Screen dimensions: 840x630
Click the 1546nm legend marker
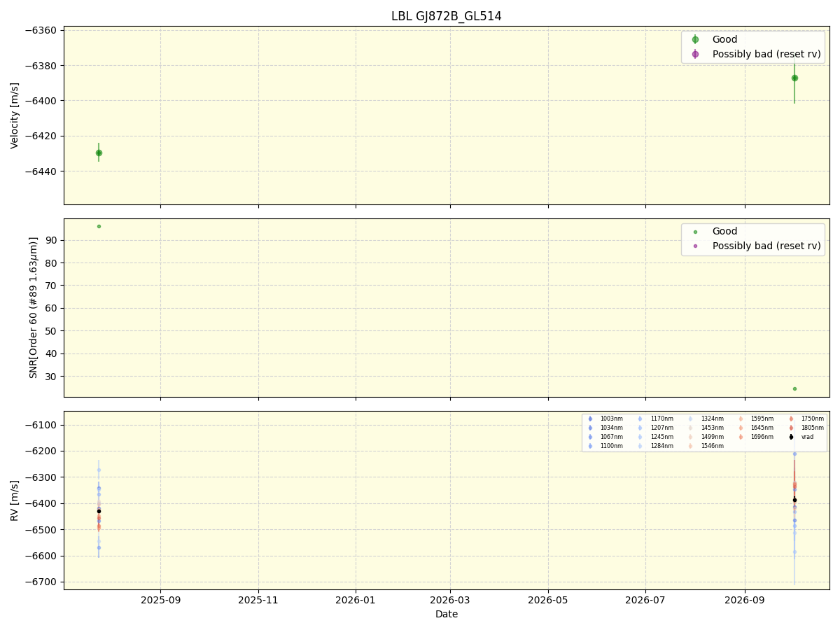[690, 446]
